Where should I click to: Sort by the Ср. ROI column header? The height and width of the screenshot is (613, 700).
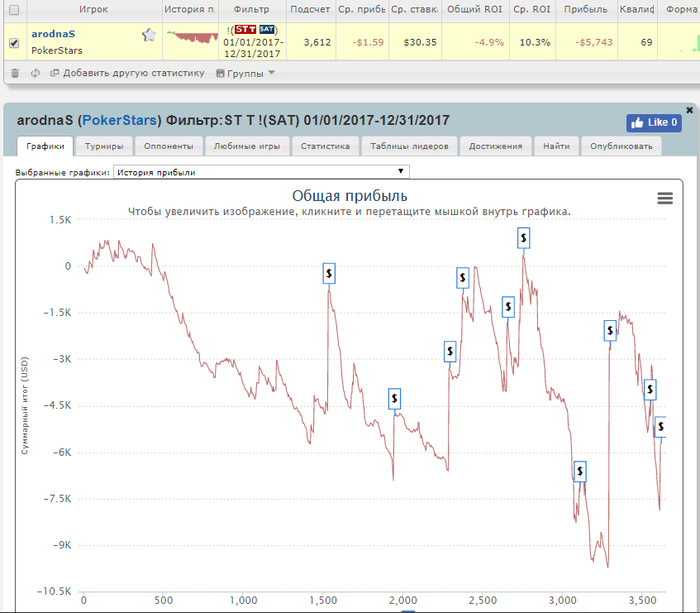[532, 9]
